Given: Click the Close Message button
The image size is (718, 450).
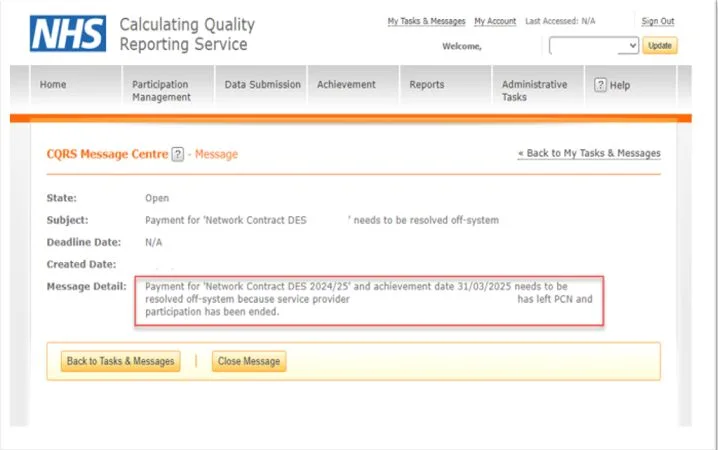Looking at the screenshot, I should coord(249,361).
